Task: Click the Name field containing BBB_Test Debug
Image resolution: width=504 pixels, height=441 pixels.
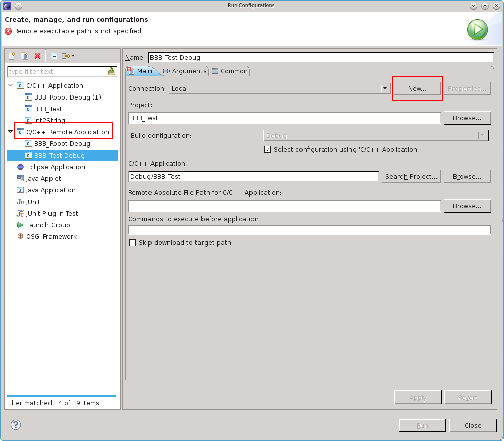Action: click(x=321, y=57)
